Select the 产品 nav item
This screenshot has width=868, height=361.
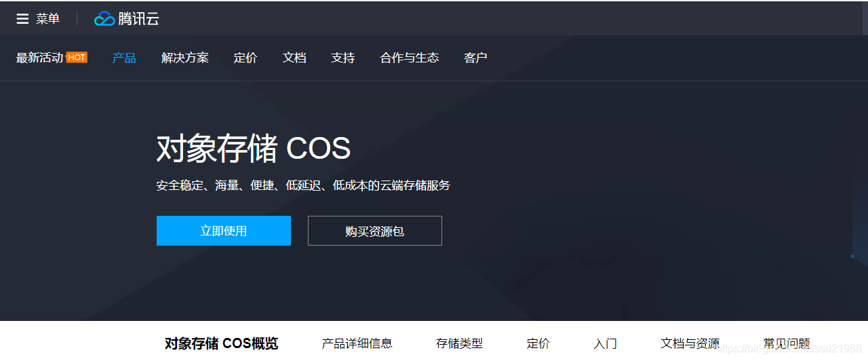click(x=124, y=58)
